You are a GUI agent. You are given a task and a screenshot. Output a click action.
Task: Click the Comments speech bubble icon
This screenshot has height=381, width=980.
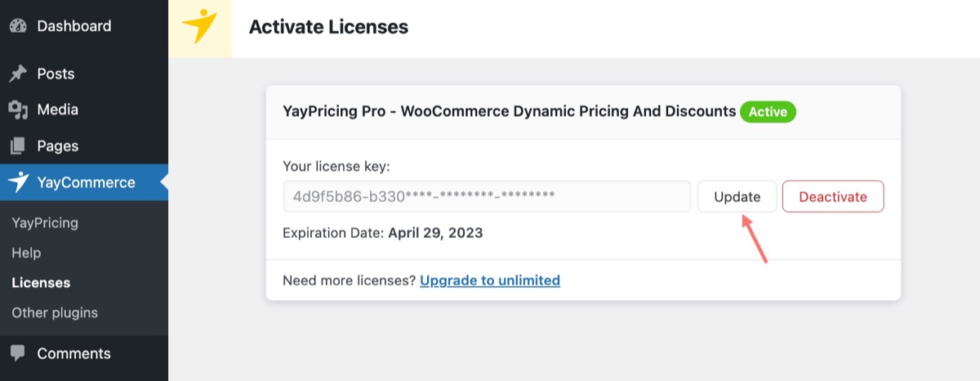(18, 354)
